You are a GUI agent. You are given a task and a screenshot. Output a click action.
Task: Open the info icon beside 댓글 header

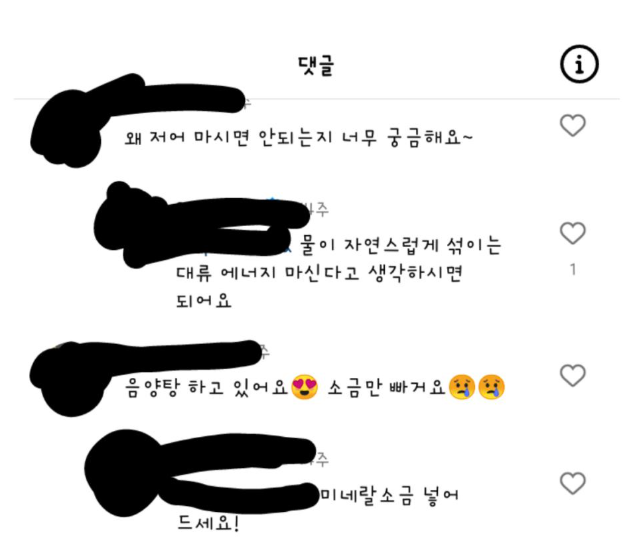579,64
